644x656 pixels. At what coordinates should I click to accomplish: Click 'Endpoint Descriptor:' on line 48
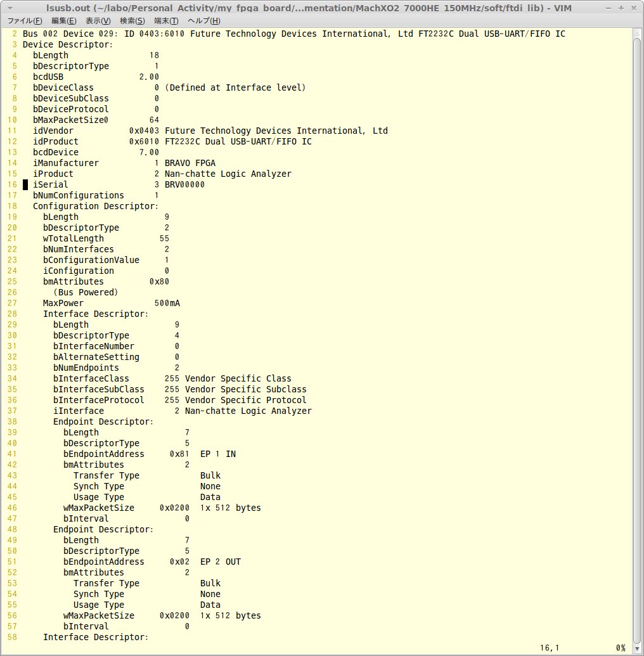pos(103,530)
